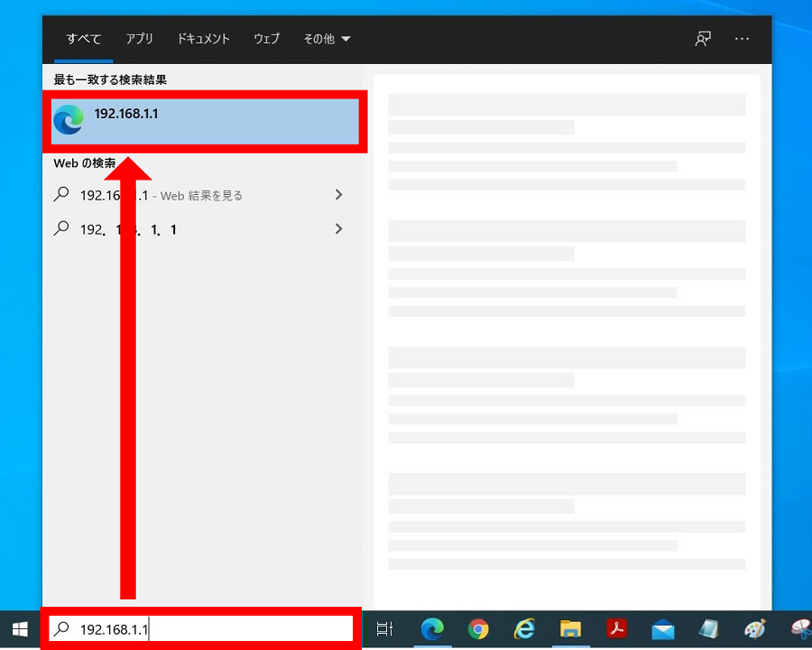The height and width of the screenshot is (650, 812).
Task: Open the Windows Start menu button
Action: click(x=20, y=629)
